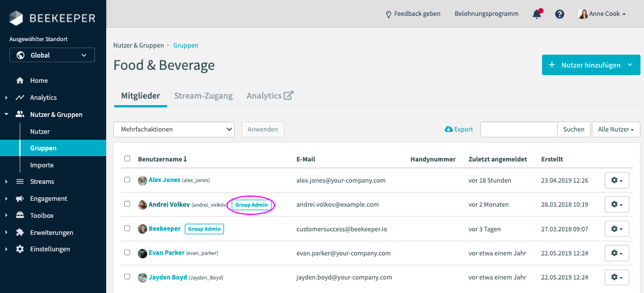Click the notification bell icon
644x293 pixels.
(x=537, y=14)
